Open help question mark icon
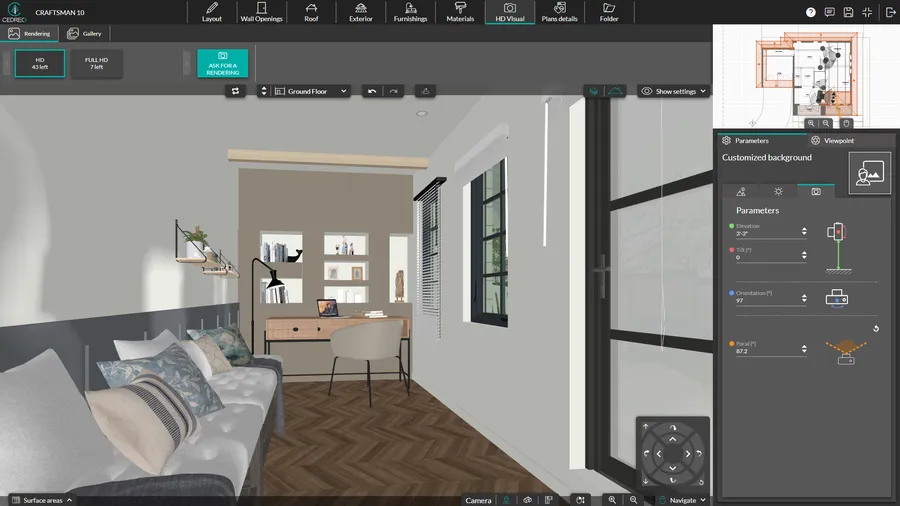 coord(810,12)
